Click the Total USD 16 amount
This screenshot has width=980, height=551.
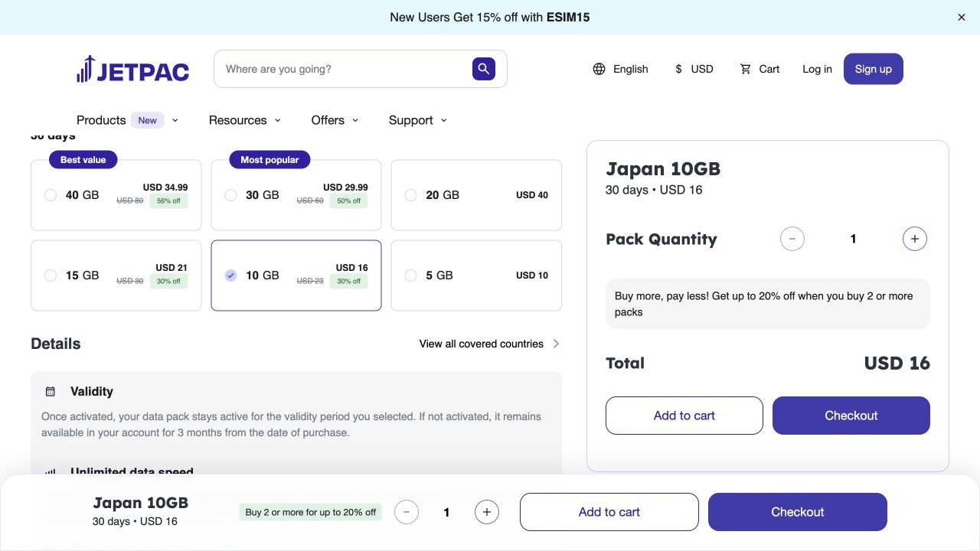pyautogui.click(x=897, y=364)
